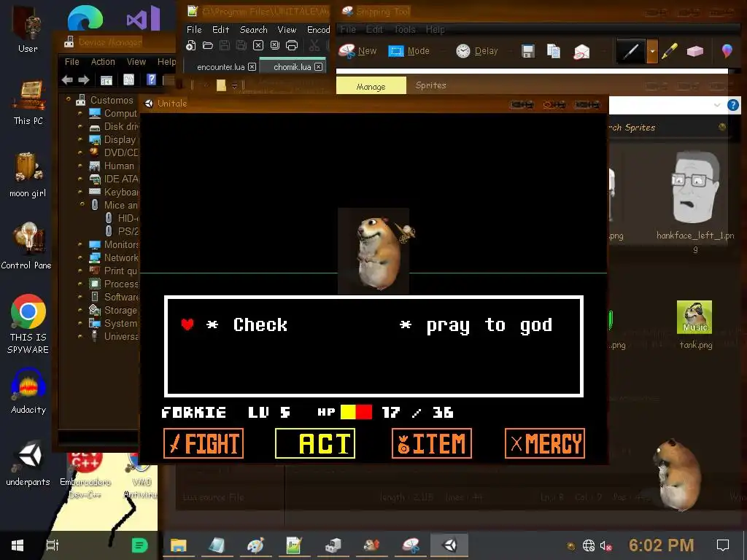Collapse the Customos root node
Screen dimensions: 747x560
(68, 99)
